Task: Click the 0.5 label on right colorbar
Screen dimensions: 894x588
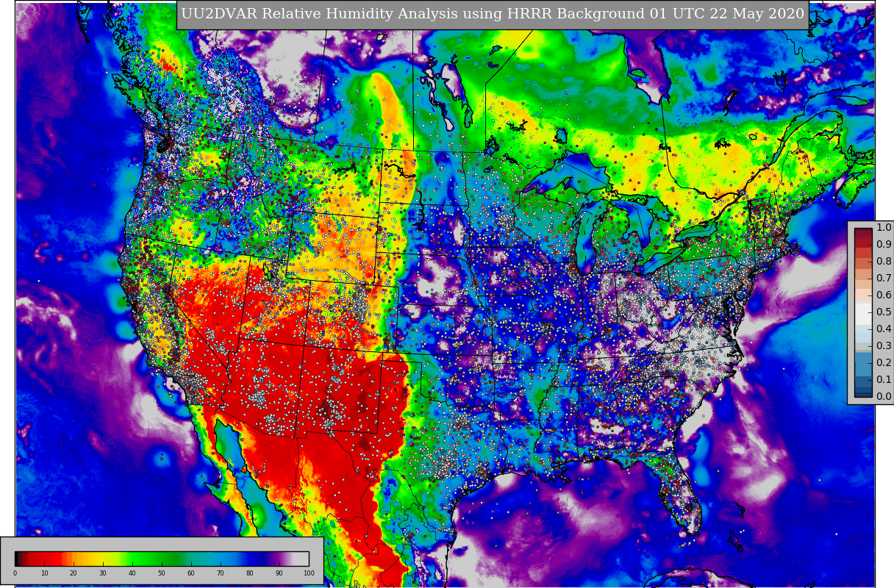Action: [x=884, y=312]
